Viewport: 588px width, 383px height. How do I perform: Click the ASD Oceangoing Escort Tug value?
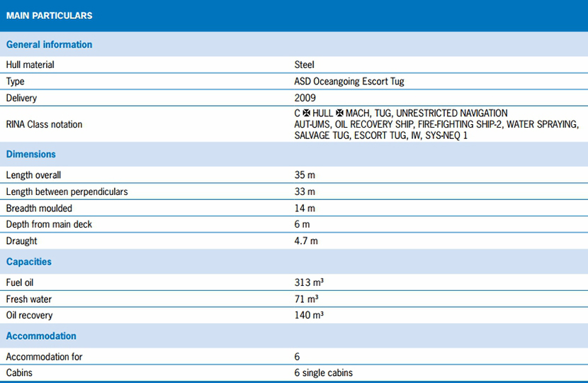click(x=349, y=82)
